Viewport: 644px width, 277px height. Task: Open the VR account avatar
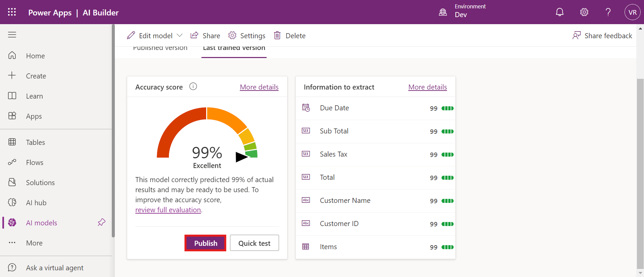(x=632, y=12)
